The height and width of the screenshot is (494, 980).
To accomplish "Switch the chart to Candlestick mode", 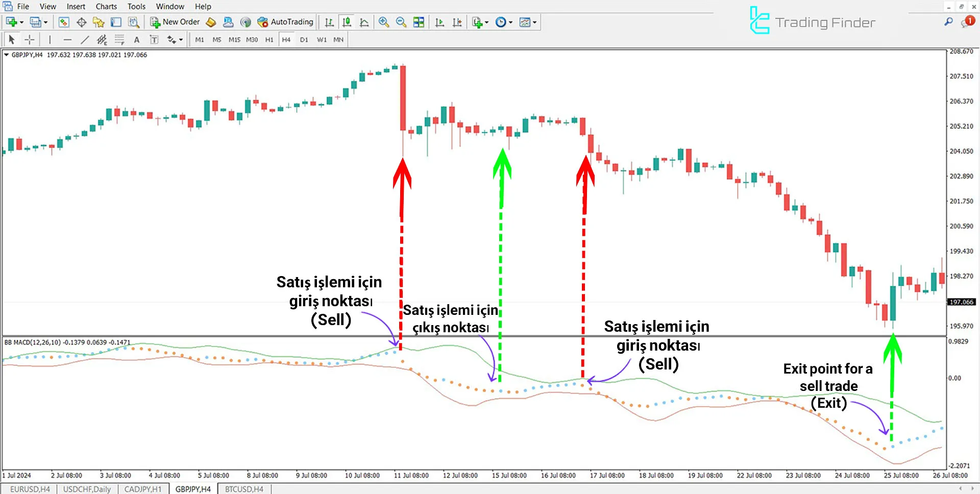I will pyautogui.click(x=347, y=22).
